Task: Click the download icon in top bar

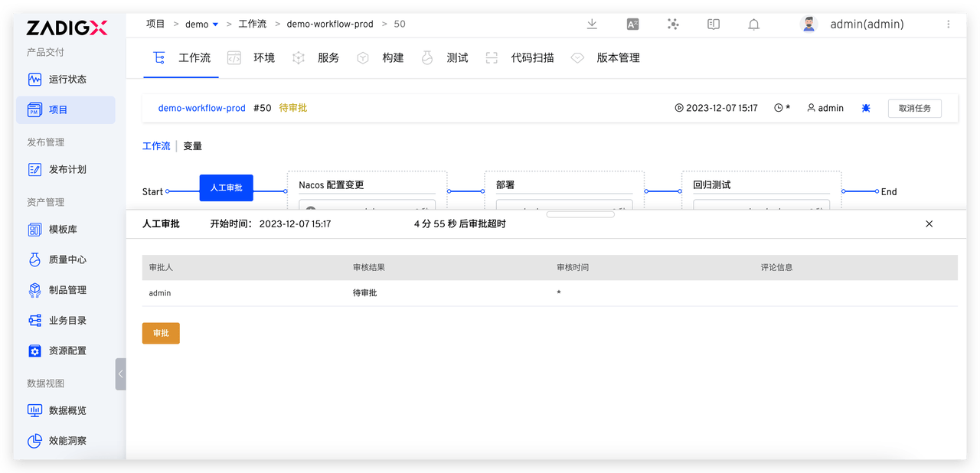Action: pos(592,24)
